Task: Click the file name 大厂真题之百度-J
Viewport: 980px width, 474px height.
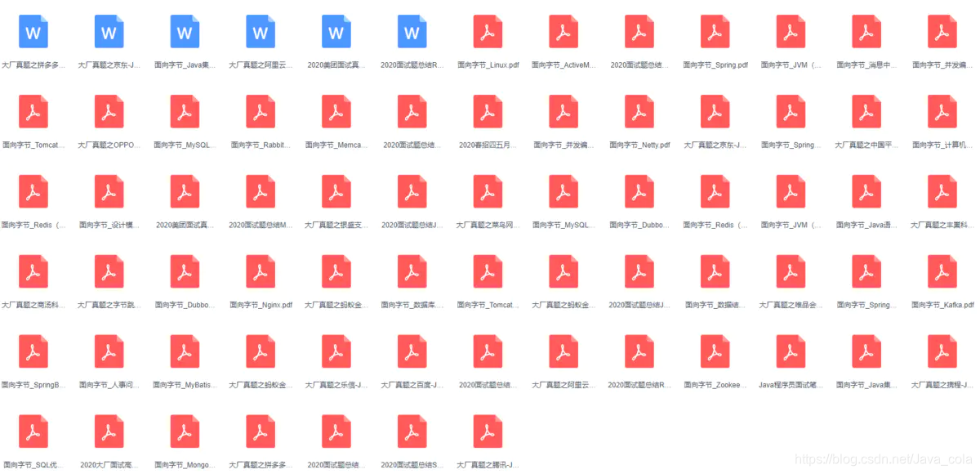Action: click(x=412, y=385)
